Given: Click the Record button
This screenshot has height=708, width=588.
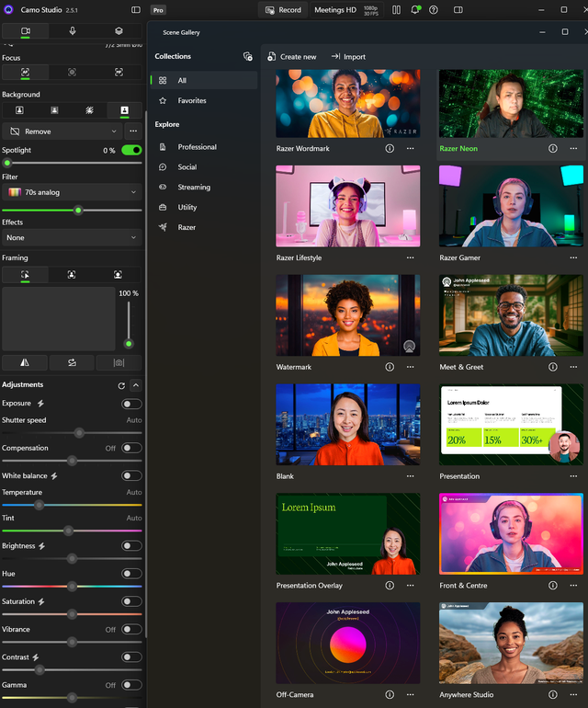Looking at the screenshot, I should (x=283, y=10).
